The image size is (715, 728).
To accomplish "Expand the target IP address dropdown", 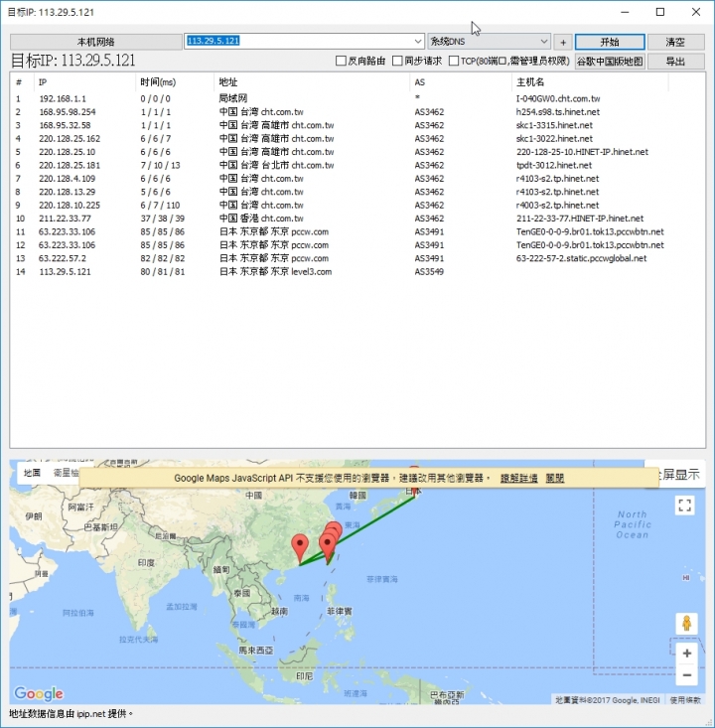I will click(418, 42).
